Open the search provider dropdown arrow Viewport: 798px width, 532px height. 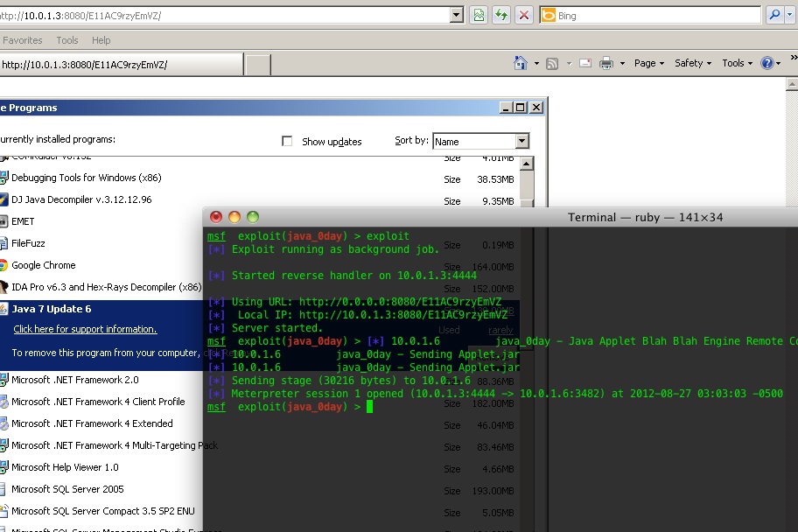coord(789,14)
